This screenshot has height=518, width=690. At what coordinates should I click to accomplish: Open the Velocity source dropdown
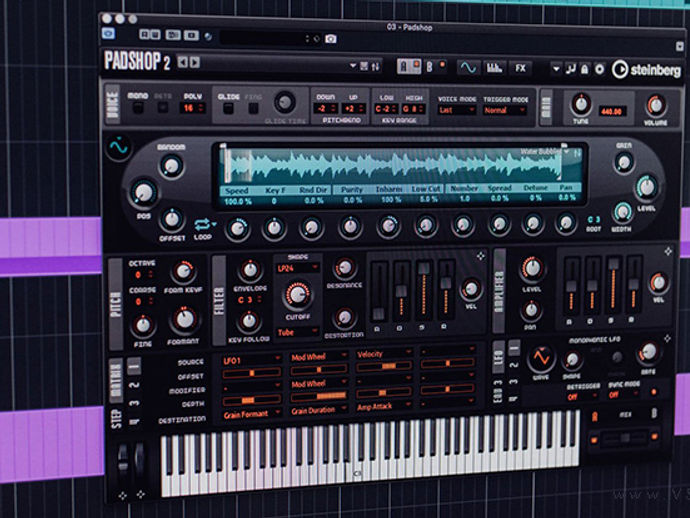coord(385,354)
